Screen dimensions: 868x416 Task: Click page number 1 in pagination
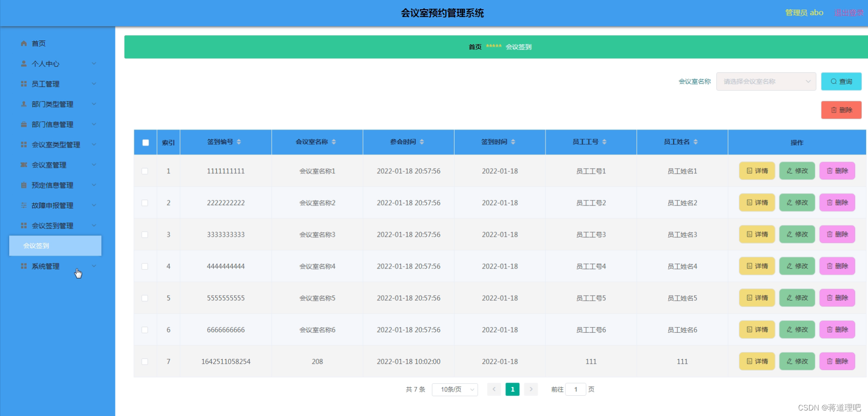512,389
